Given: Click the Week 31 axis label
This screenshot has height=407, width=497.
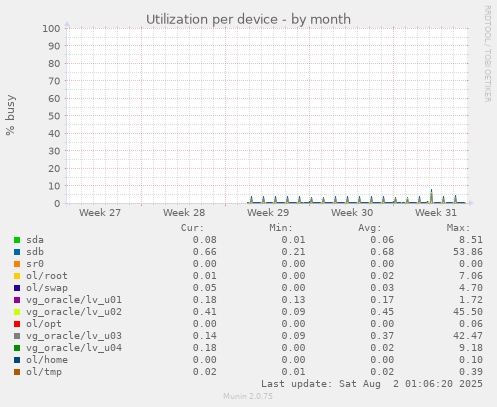Looking at the screenshot, I should click(436, 213).
